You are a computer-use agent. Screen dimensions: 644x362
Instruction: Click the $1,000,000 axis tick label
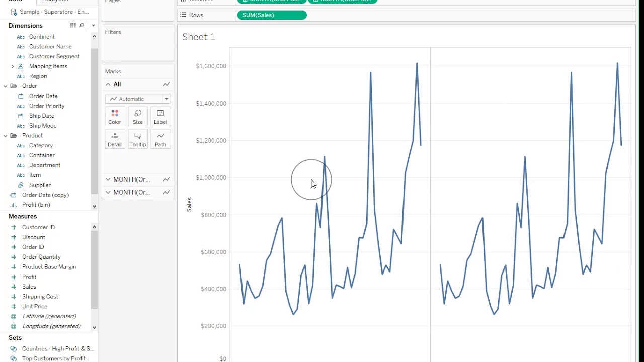point(211,177)
